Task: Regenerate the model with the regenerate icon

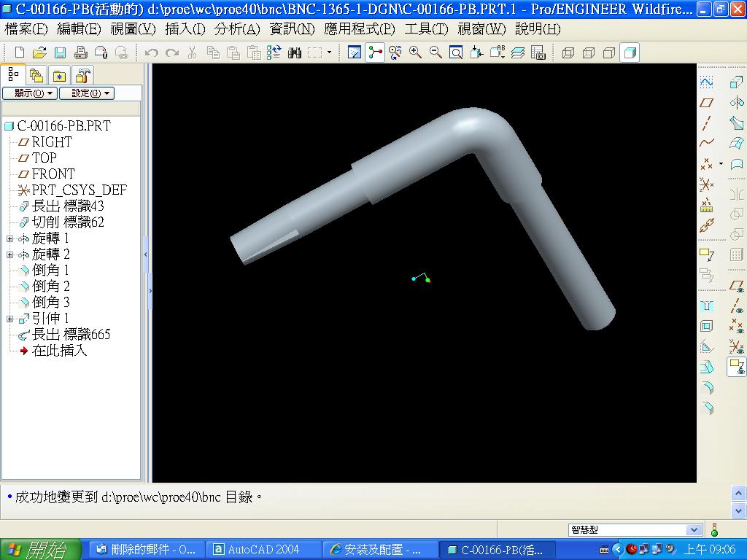Action: tap(274, 52)
